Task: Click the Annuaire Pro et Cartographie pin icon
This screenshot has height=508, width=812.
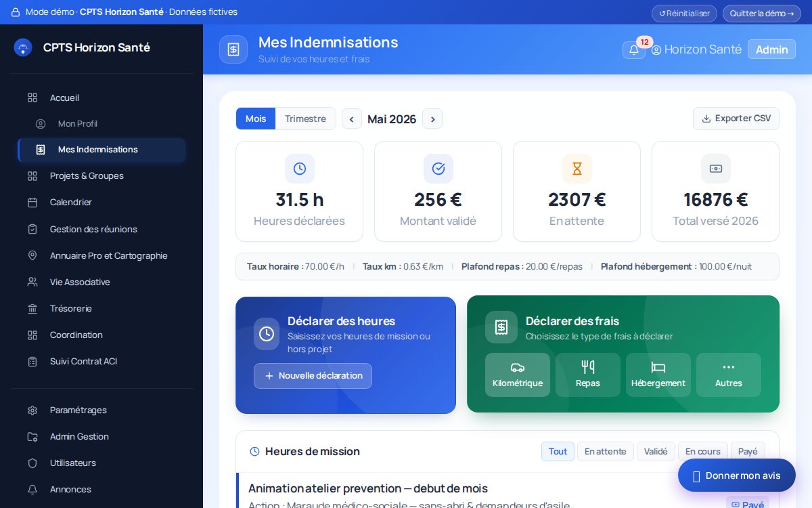Action: 32,255
